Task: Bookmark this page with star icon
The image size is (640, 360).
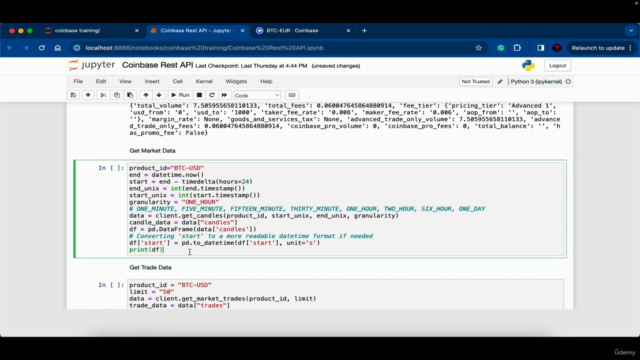Action: pos(478,48)
